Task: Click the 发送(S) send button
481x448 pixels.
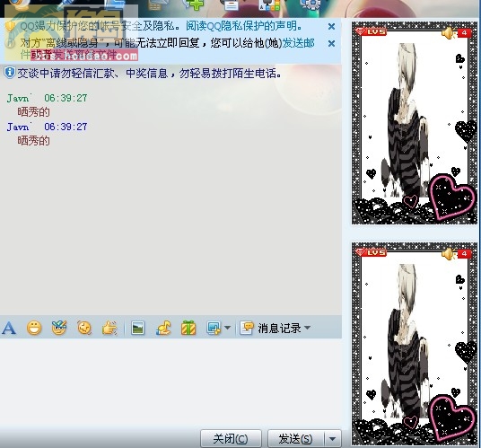Action: click(x=296, y=439)
